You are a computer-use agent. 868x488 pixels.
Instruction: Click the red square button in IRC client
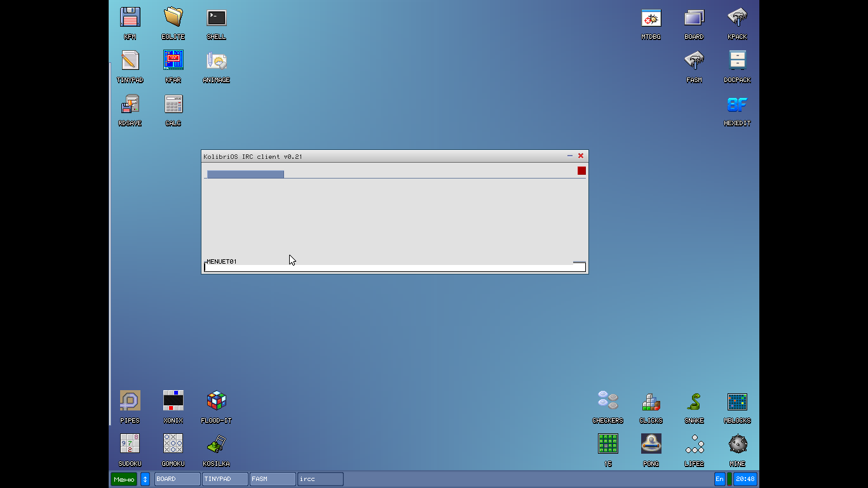pyautogui.click(x=581, y=171)
